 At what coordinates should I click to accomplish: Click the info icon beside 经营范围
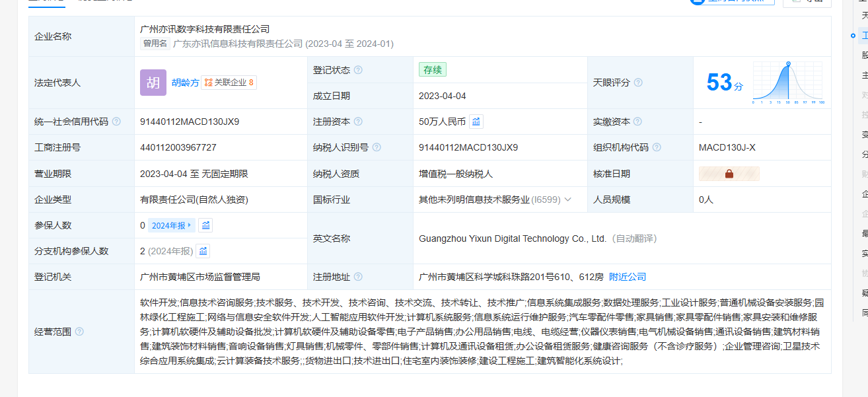80,332
